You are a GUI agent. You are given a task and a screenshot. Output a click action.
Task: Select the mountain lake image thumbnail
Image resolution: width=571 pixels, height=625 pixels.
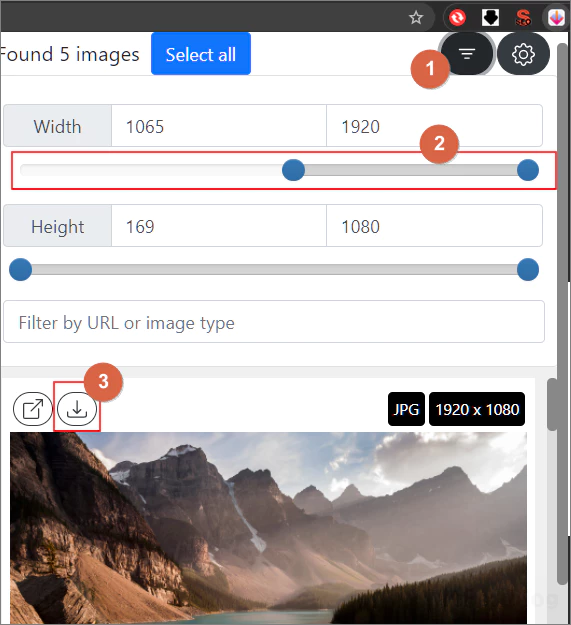[x=268, y=528]
